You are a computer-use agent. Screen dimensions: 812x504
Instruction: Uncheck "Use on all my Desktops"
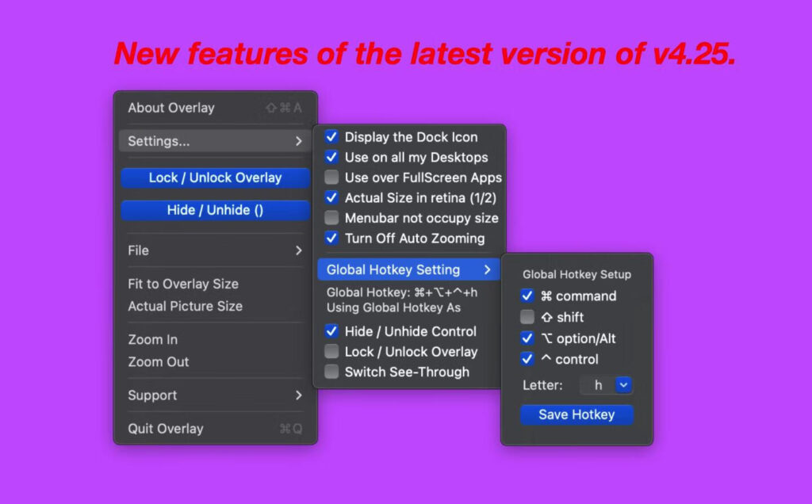coord(331,157)
